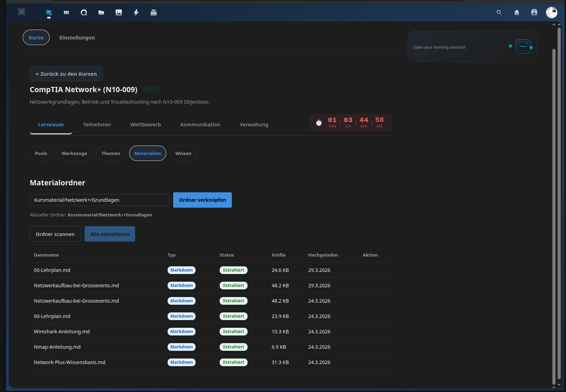Open notifications via the bell icon

[517, 13]
